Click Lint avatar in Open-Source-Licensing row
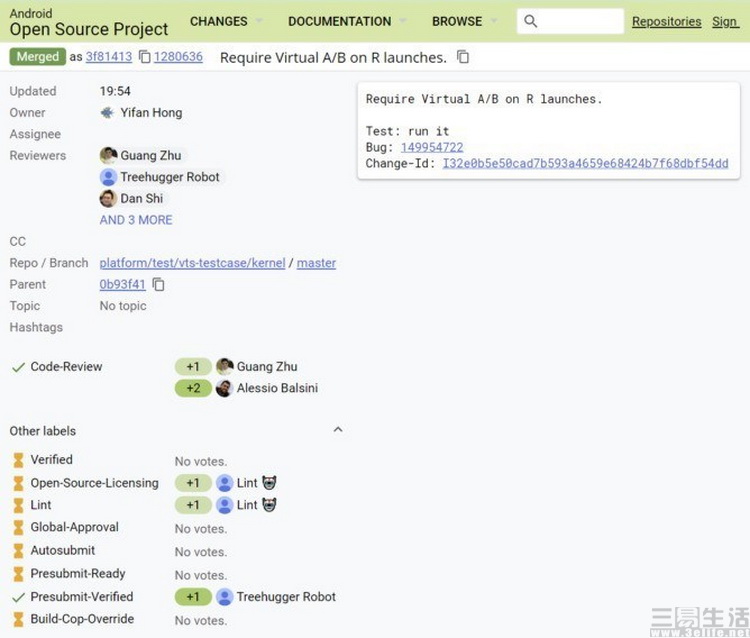 [x=224, y=483]
